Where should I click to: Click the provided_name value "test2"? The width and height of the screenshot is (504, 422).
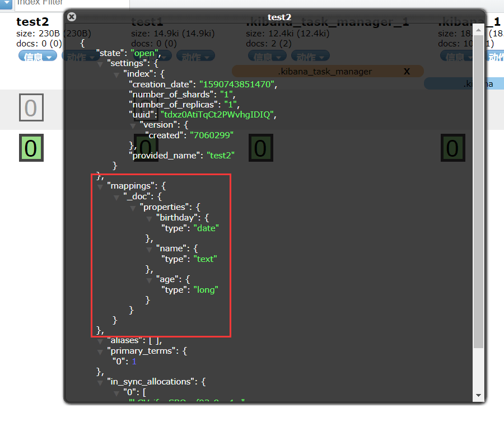coord(221,156)
